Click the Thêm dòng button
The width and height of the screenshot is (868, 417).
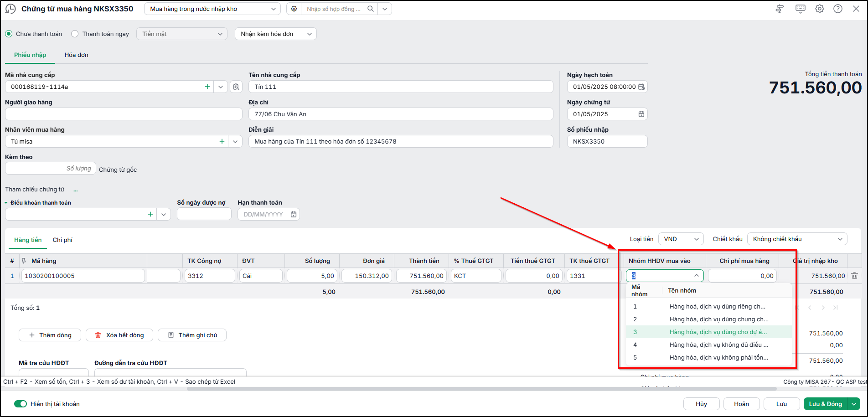[x=50, y=335]
